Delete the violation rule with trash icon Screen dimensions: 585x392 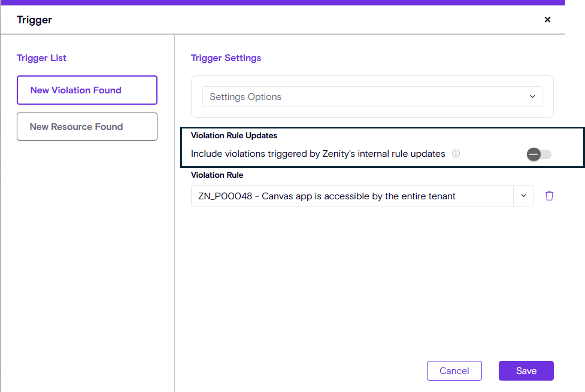[549, 196]
